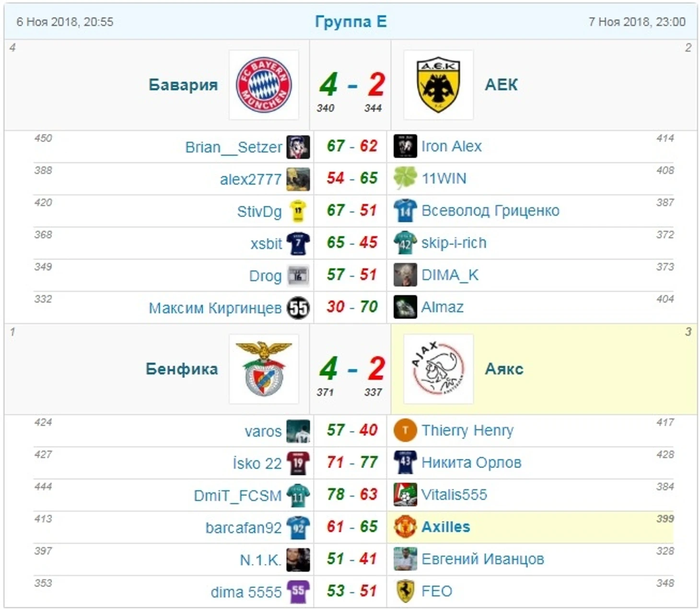
Task: Click the black 55 avatar of Максим Киргинцев
Action: [x=298, y=307]
